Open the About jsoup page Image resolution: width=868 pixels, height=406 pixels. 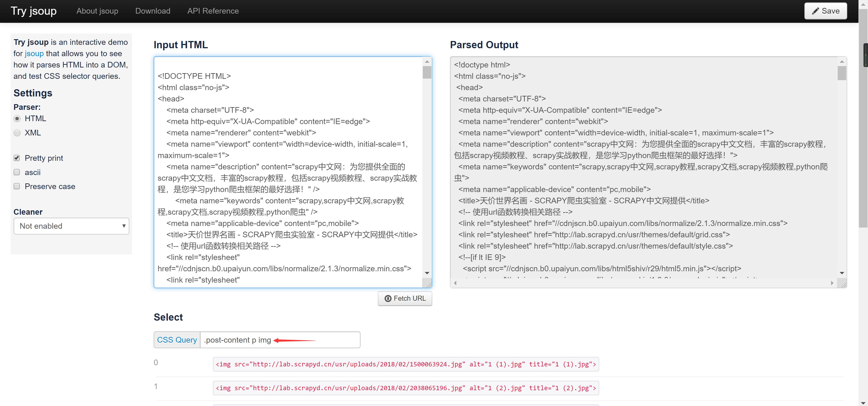(x=97, y=11)
